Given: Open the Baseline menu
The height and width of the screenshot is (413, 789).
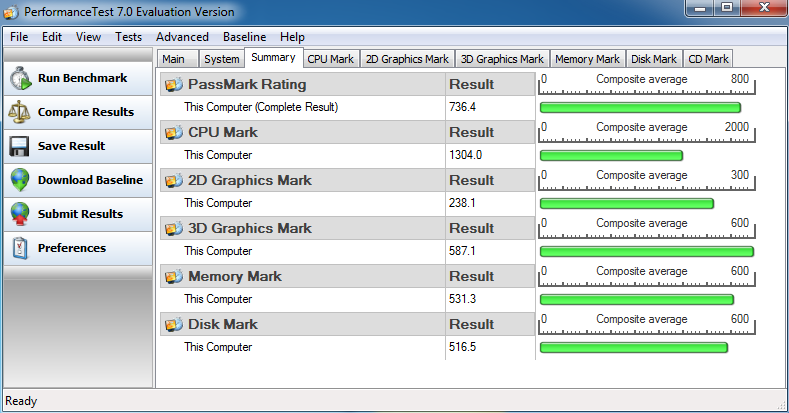Looking at the screenshot, I should pos(244,37).
